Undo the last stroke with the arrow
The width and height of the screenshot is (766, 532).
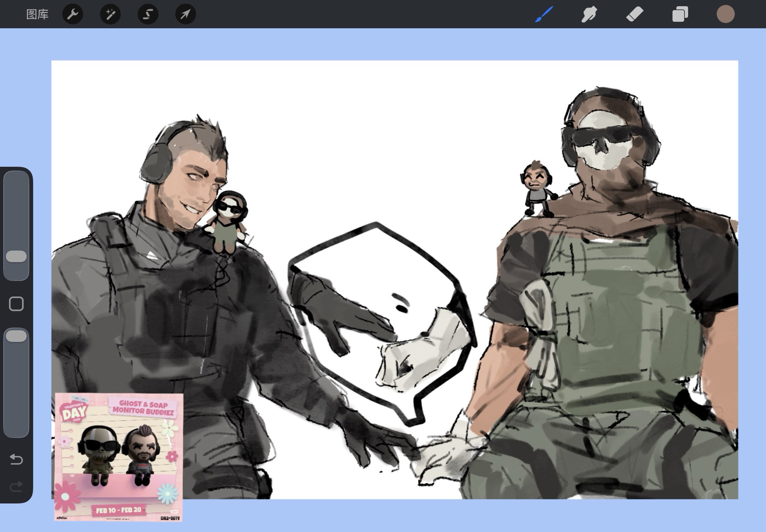[16, 459]
